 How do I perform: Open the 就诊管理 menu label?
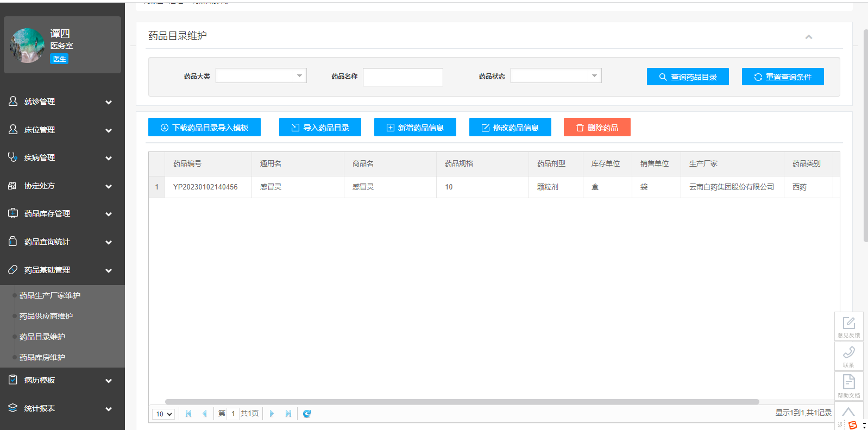pyautogui.click(x=40, y=102)
